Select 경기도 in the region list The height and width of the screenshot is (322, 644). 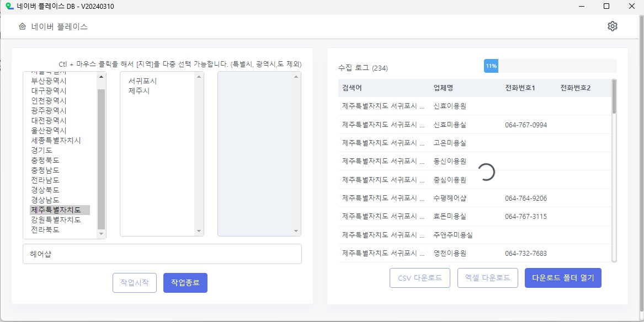[x=42, y=151]
